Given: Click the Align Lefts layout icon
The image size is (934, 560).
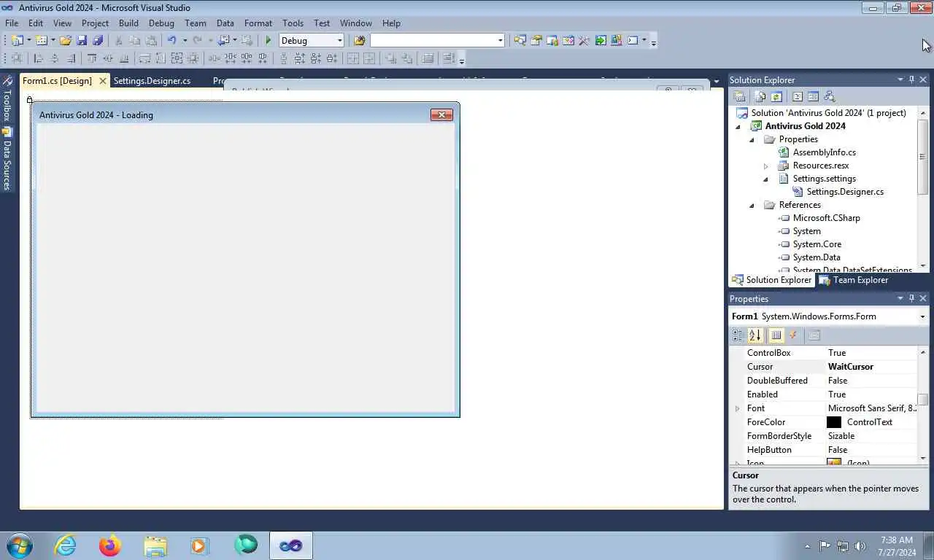Looking at the screenshot, I should (x=39, y=58).
